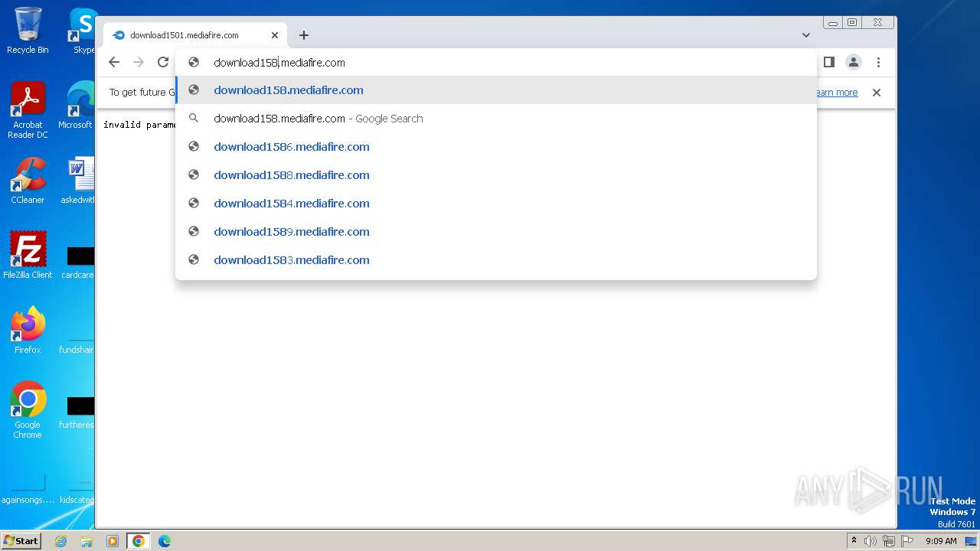Click the Chrome back arrow button
The width and height of the screenshot is (980, 551).
pyautogui.click(x=114, y=63)
